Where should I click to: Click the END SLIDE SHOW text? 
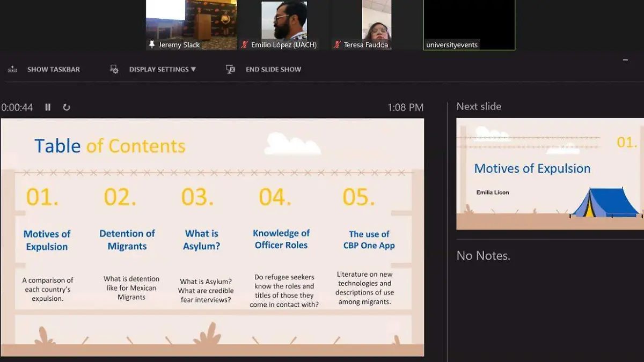point(273,69)
